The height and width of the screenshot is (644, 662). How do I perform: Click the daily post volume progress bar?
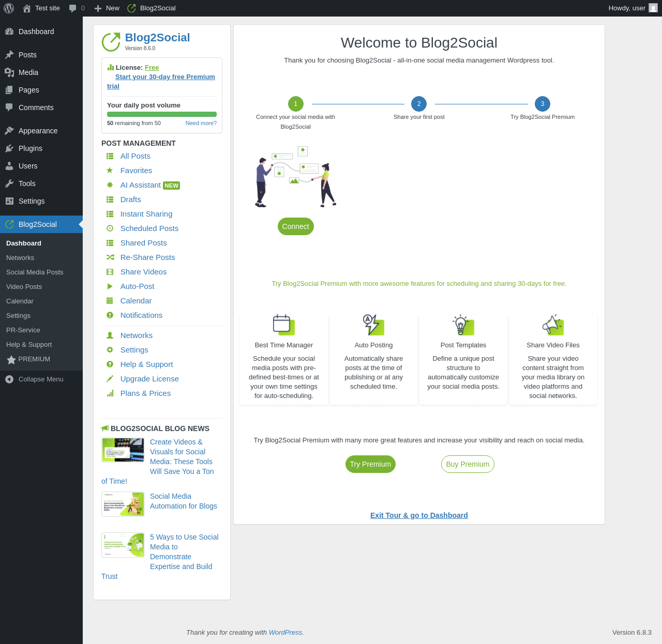pyautogui.click(x=162, y=114)
